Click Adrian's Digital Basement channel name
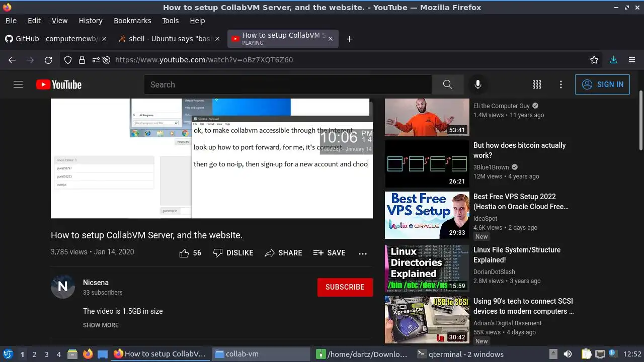Image resolution: width=644 pixels, height=362 pixels. coord(507,323)
